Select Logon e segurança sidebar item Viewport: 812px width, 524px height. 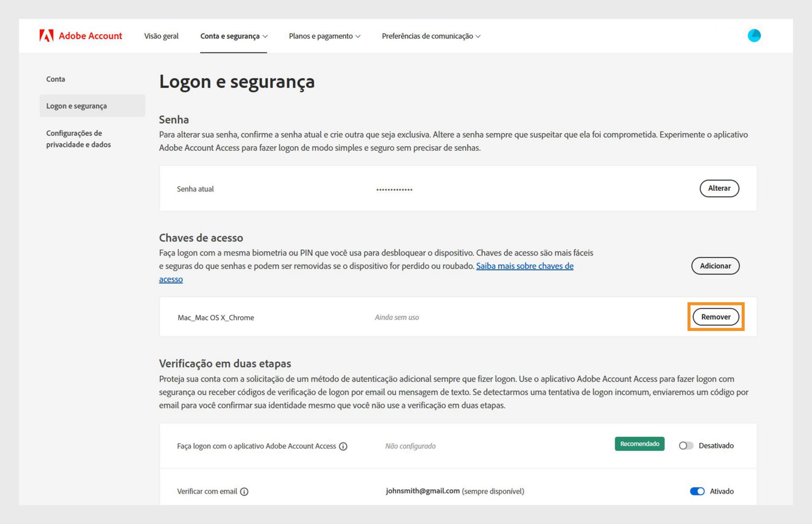pos(77,106)
